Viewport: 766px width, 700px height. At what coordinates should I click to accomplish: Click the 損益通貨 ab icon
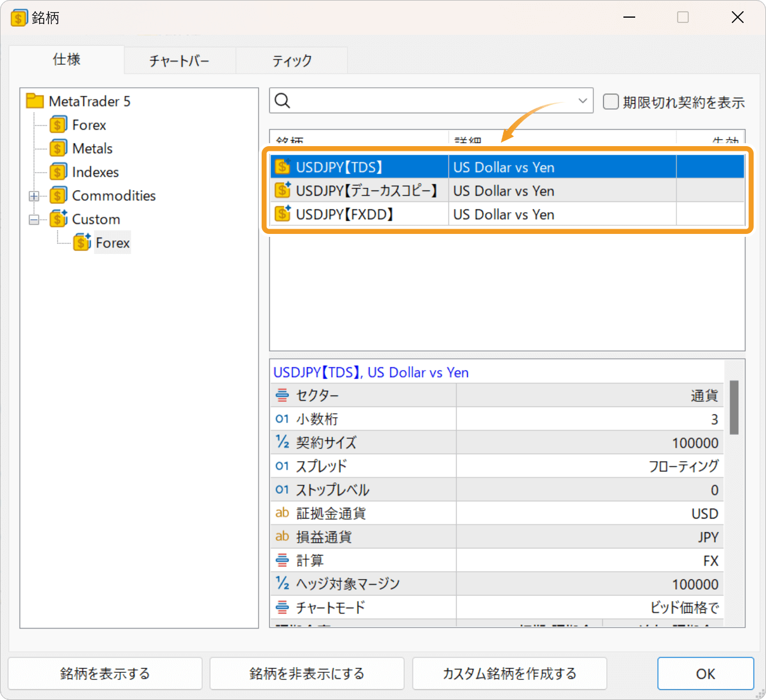[282, 536]
